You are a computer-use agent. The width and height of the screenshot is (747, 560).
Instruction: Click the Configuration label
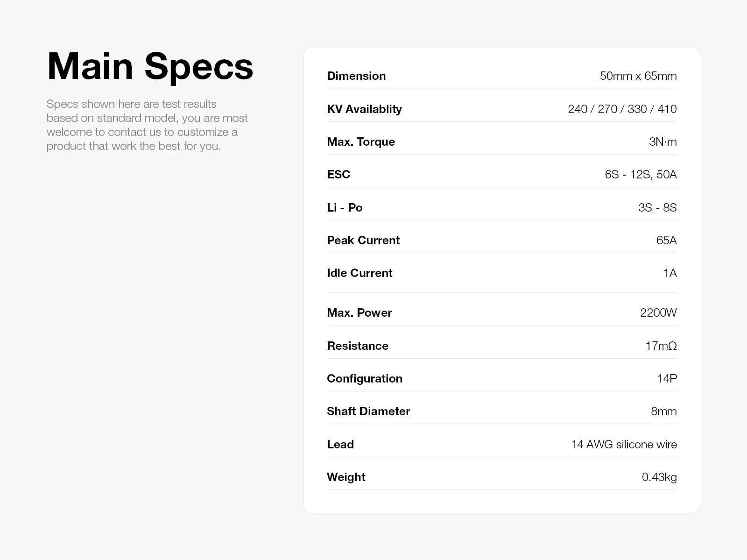(x=365, y=378)
